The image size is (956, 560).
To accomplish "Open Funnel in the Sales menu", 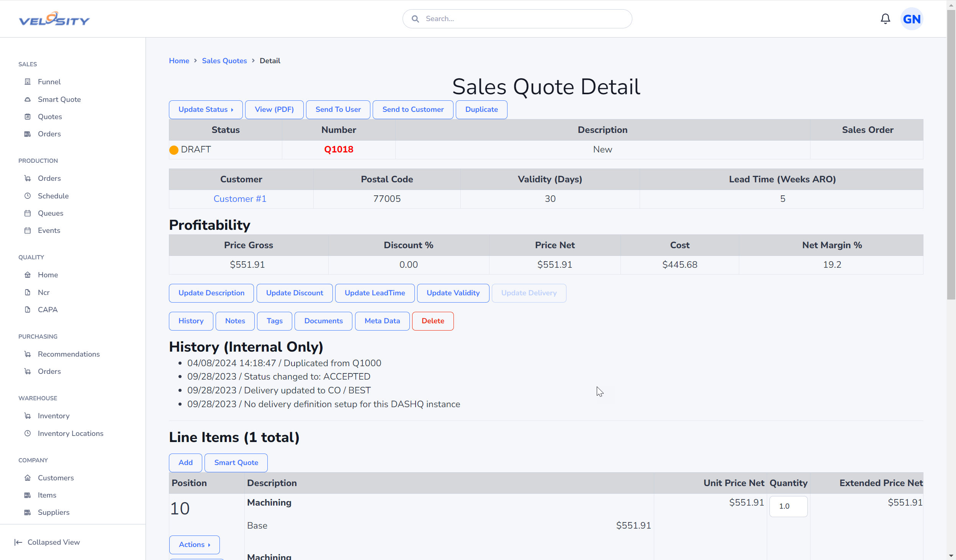I will (x=49, y=82).
